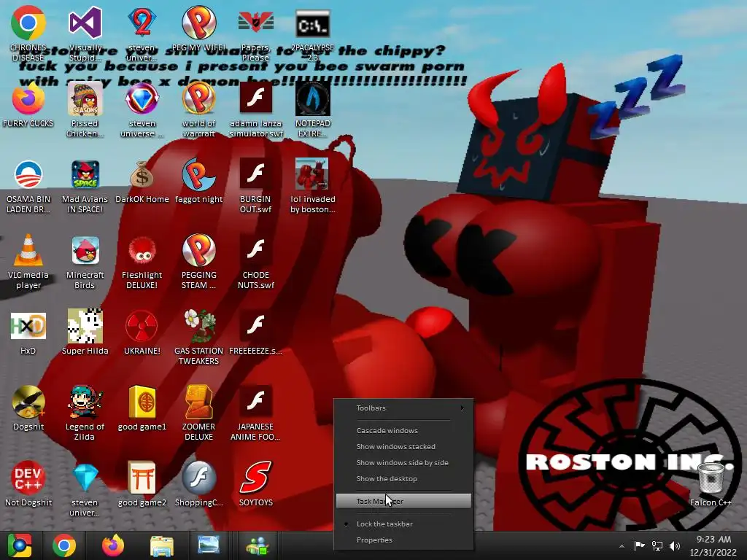Open the Falcon C++ recycle bin icon
This screenshot has width=747, height=560.
(711, 484)
